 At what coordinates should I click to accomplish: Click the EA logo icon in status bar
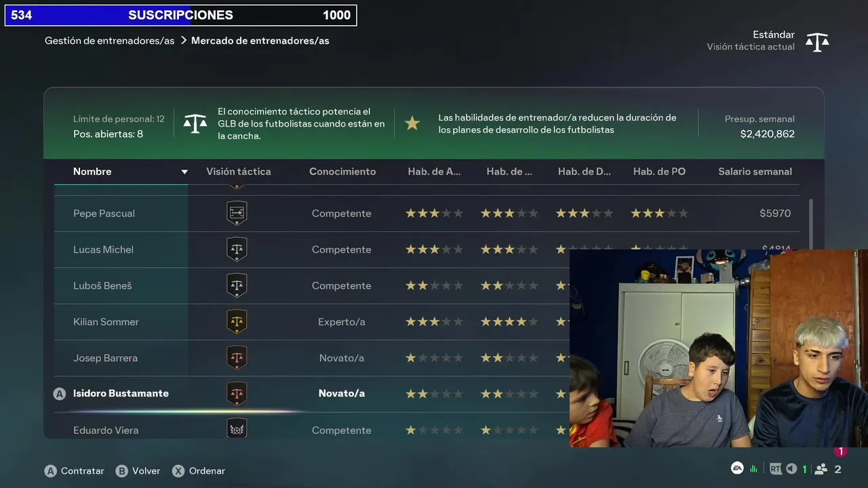[x=737, y=468]
